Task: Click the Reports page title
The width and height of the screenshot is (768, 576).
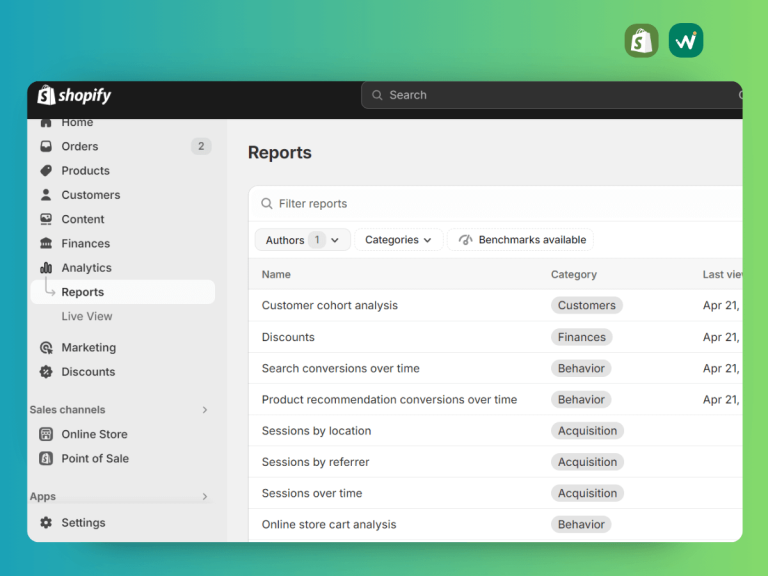Action: click(280, 152)
